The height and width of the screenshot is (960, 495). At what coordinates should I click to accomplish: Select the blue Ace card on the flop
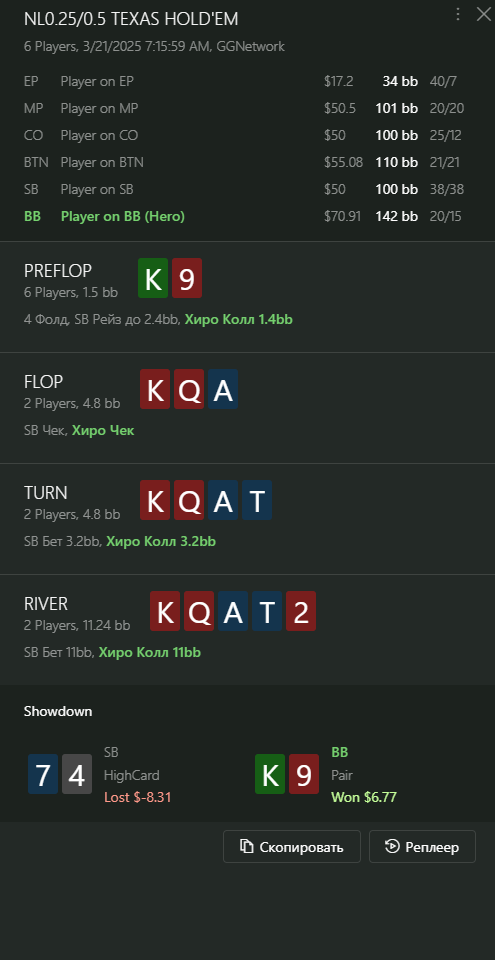coord(223,389)
